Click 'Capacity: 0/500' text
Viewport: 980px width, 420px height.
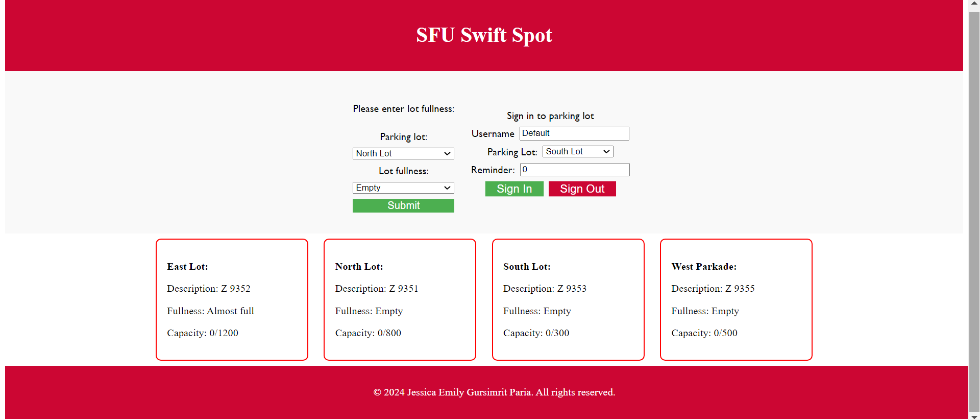pyautogui.click(x=704, y=333)
